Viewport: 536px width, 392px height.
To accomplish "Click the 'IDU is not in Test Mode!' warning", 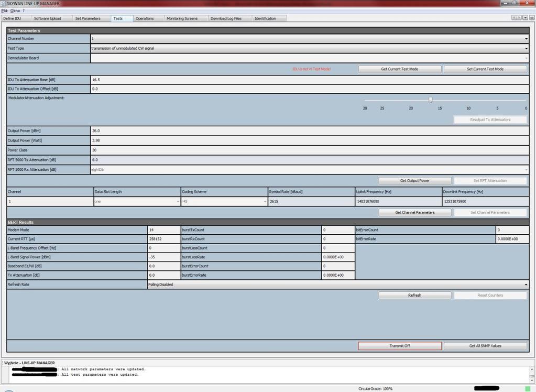I will [x=311, y=69].
